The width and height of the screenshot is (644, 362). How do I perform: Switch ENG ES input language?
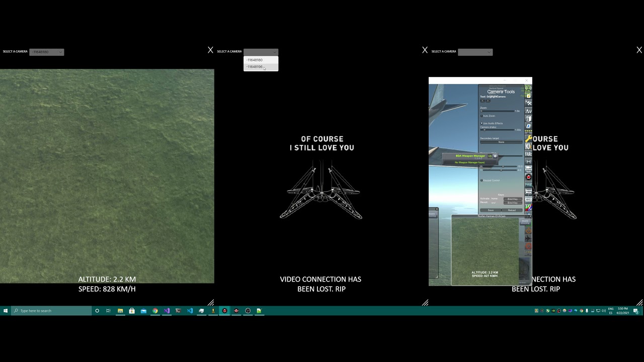(x=611, y=311)
